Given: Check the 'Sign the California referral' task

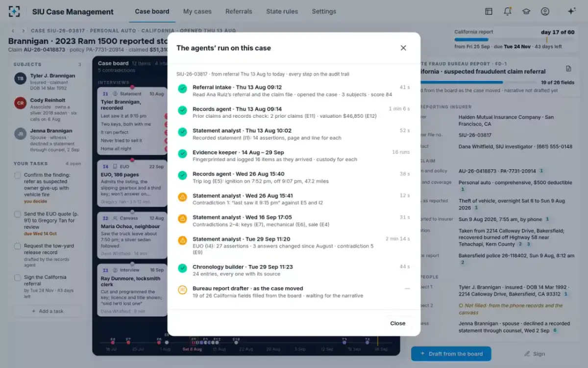Looking at the screenshot, I should pyautogui.click(x=18, y=277).
